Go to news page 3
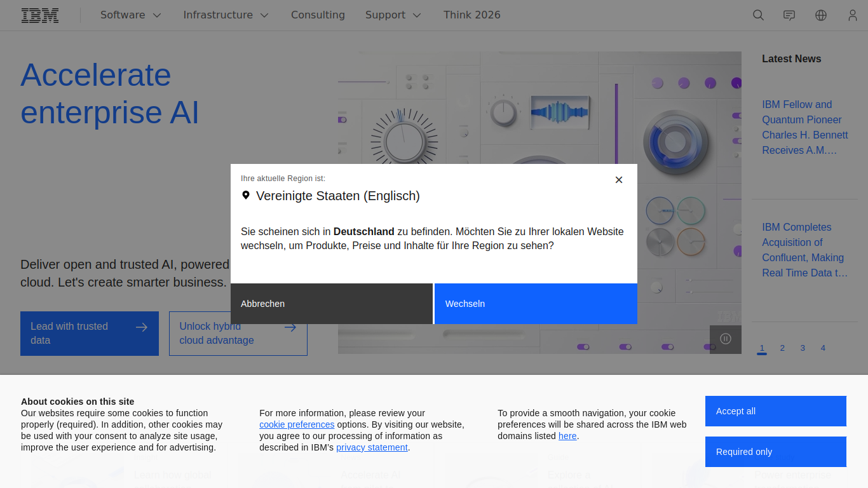Viewport: 868px width, 488px height. click(x=803, y=348)
